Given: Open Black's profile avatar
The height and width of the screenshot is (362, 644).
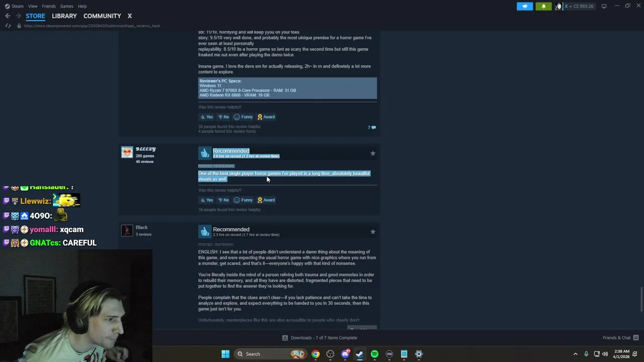Looking at the screenshot, I should click(x=127, y=231).
